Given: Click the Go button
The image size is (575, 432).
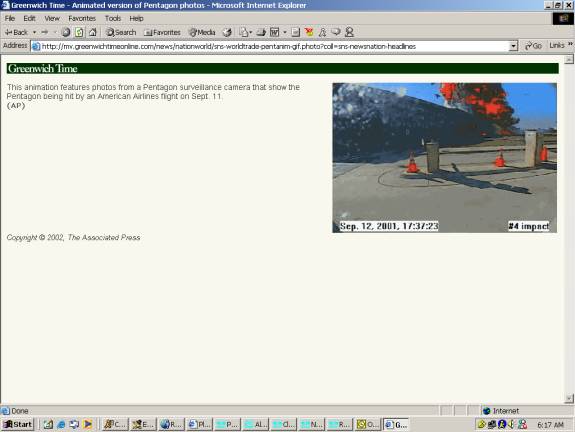Looking at the screenshot, I should [534, 46].
